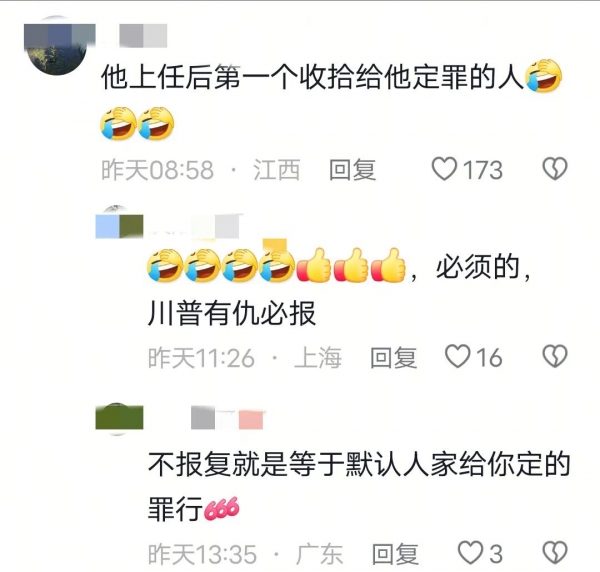Tap broken heart on the Shanghai reply
The width and height of the screenshot is (600, 572).
pyautogui.click(x=555, y=357)
